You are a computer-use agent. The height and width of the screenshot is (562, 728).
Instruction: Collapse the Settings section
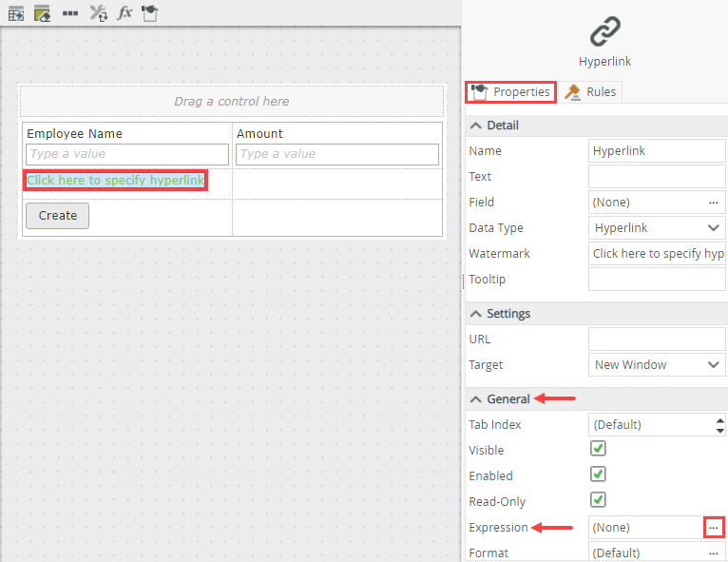476,314
